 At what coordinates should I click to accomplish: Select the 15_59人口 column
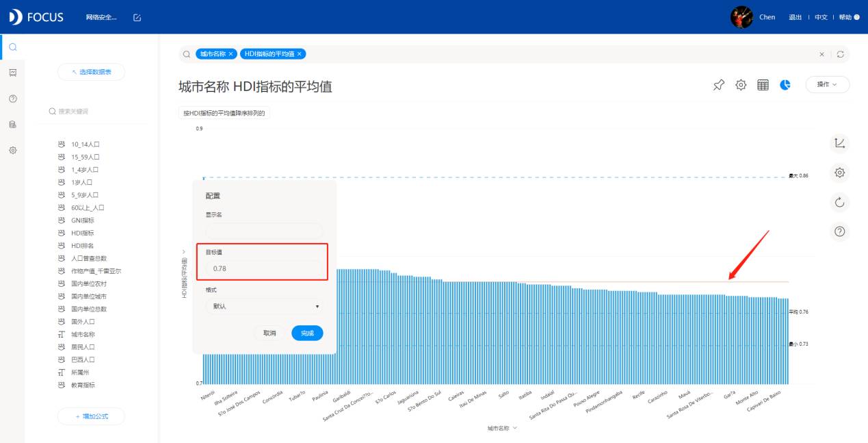pyautogui.click(x=86, y=157)
